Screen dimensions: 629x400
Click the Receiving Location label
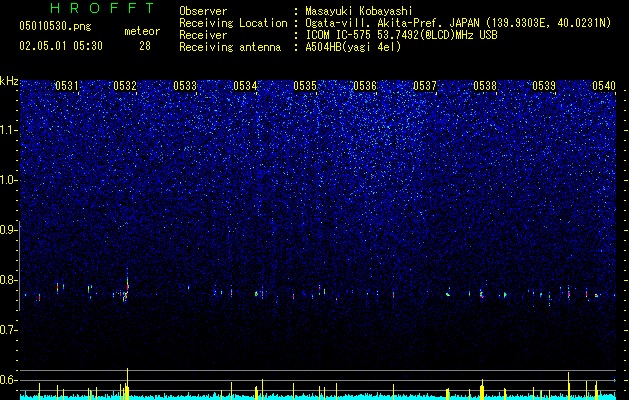tap(233, 23)
